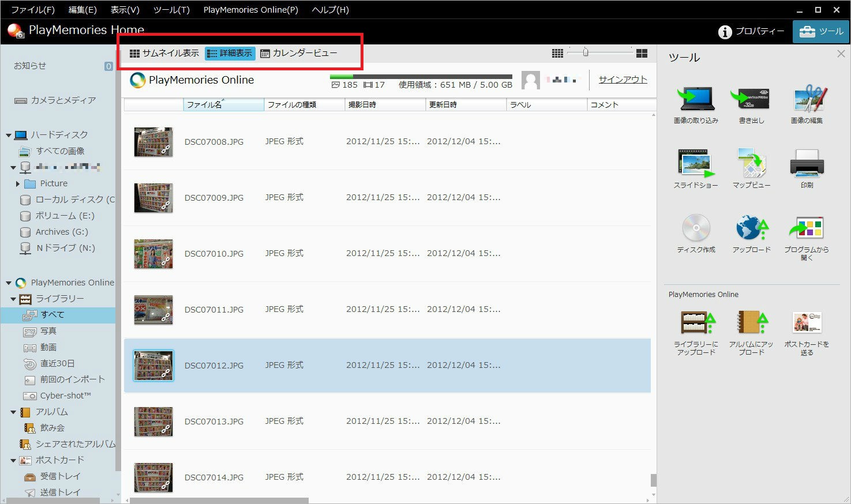
Task: Collapse the アルバム tree section
Action: [x=13, y=412]
